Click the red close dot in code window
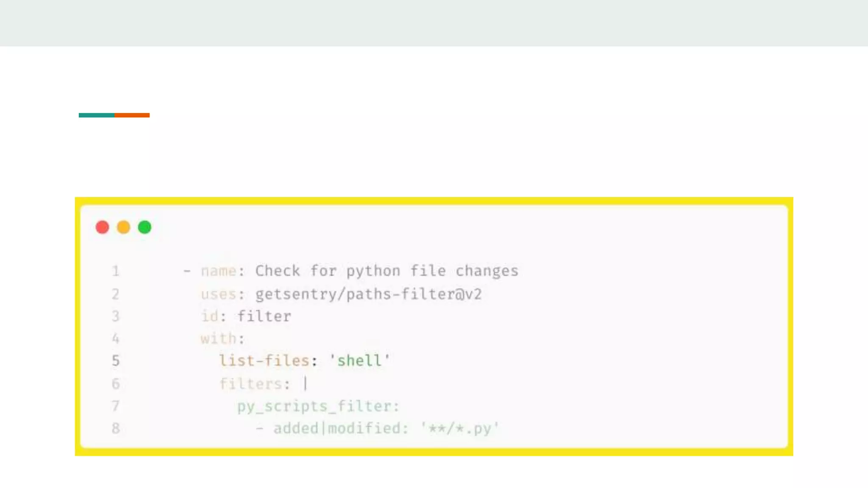Viewport: 868px width, 488px height. [x=103, y=227]
